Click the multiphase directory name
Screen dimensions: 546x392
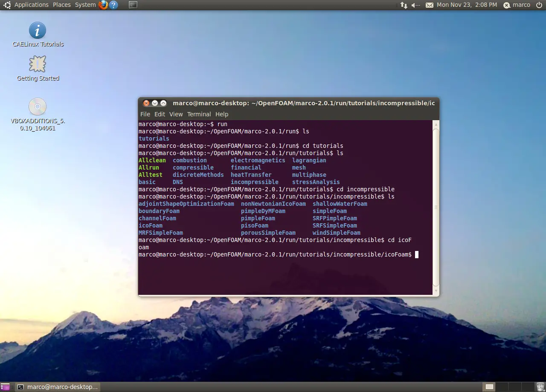(x=309, y=175)
